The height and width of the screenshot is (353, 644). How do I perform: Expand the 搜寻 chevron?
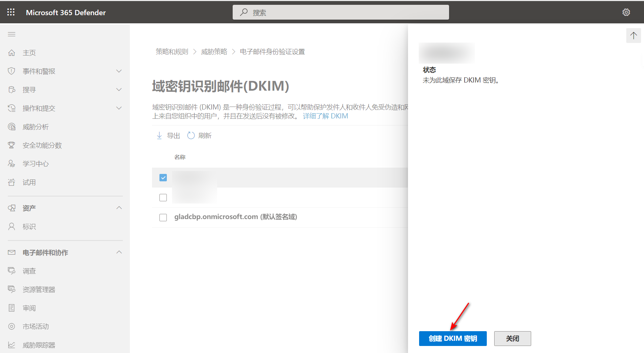pyautogui.click(x=119, y=90)
